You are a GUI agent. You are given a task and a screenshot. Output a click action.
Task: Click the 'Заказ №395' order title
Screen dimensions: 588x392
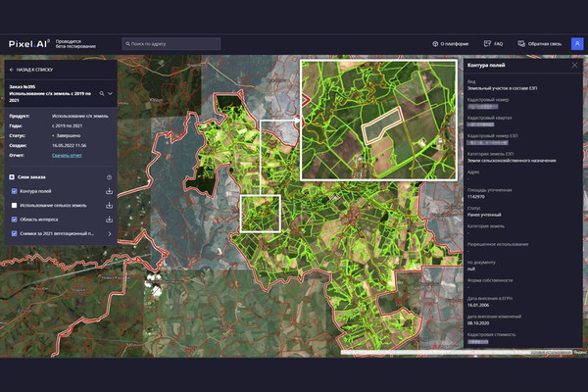coord(23,87)
